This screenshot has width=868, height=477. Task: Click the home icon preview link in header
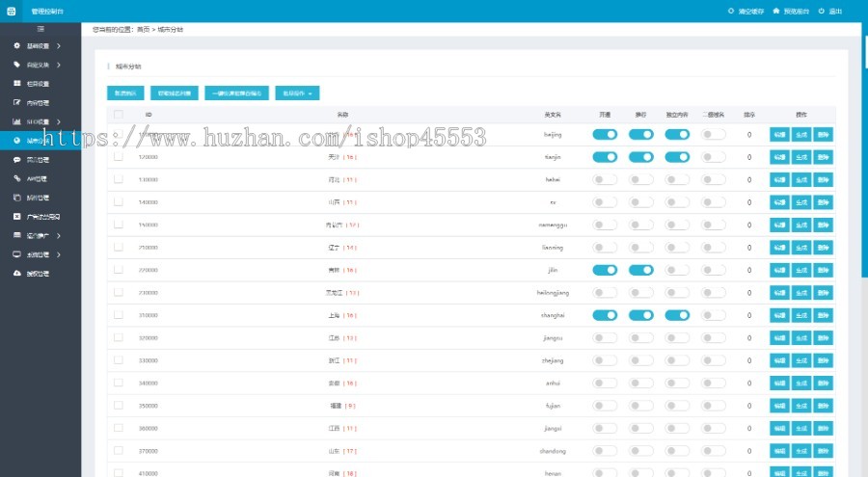pos(791,11)
